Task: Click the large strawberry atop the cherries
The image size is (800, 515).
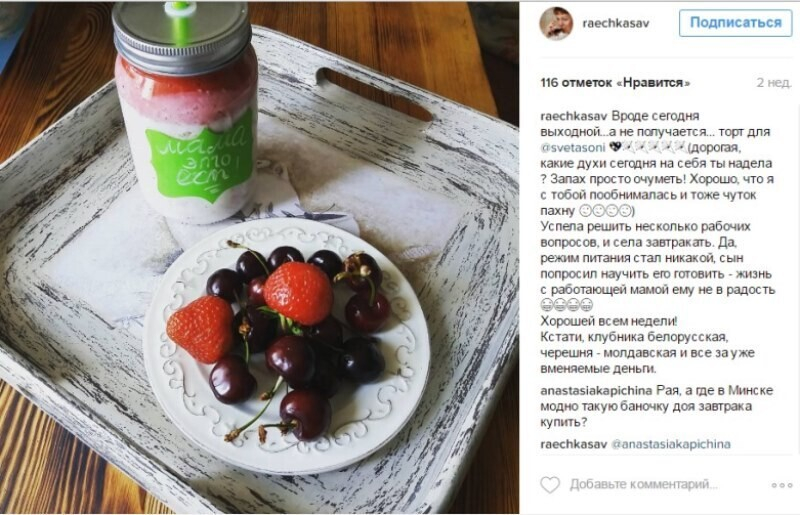Action: coord(298,293)
